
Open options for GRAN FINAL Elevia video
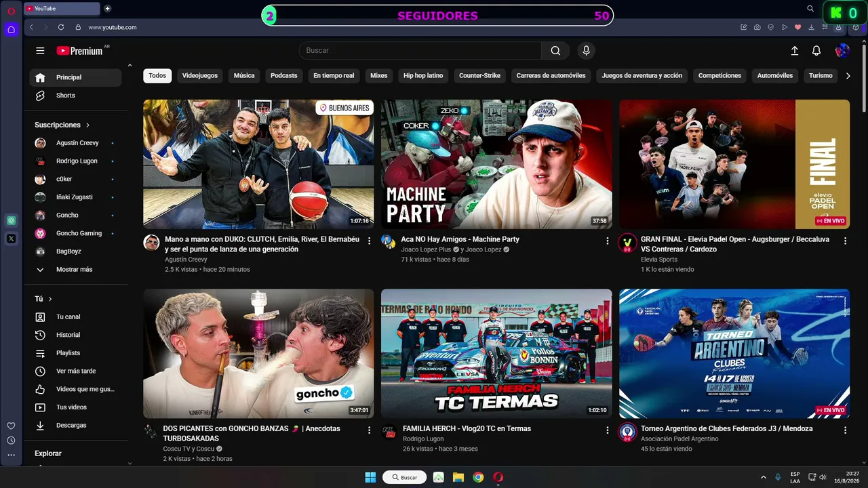pyautogui.click(x=845, y=241)
